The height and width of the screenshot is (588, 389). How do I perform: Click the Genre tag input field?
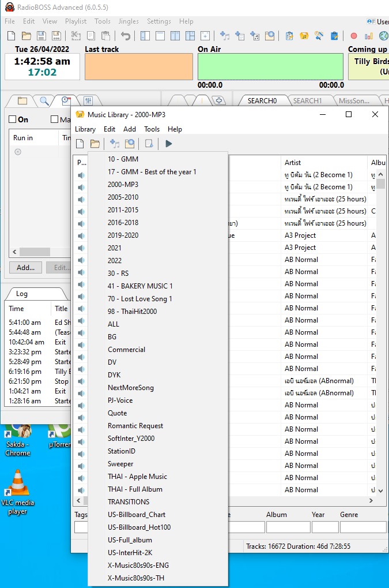(x=363, y=527)
